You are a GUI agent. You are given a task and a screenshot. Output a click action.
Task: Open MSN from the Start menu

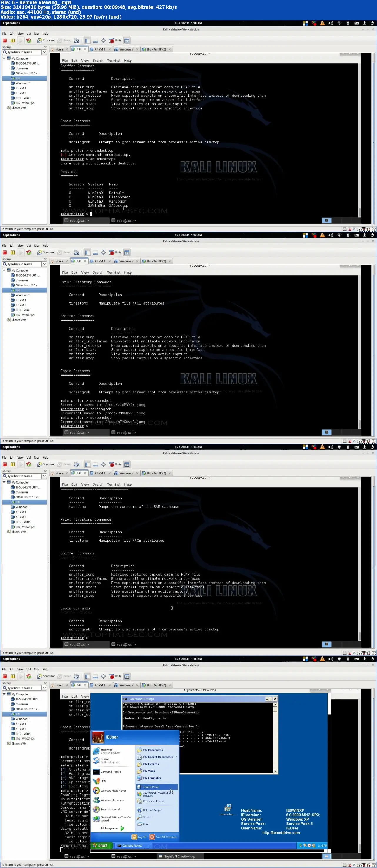[99, 781]
